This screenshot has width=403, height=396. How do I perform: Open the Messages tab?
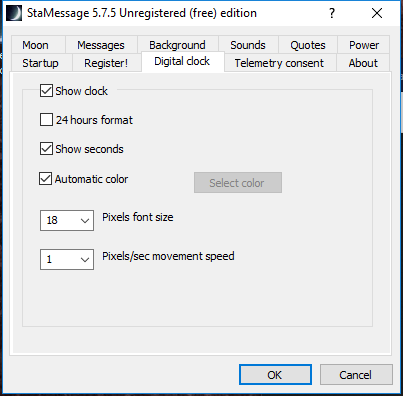(101, 45)
